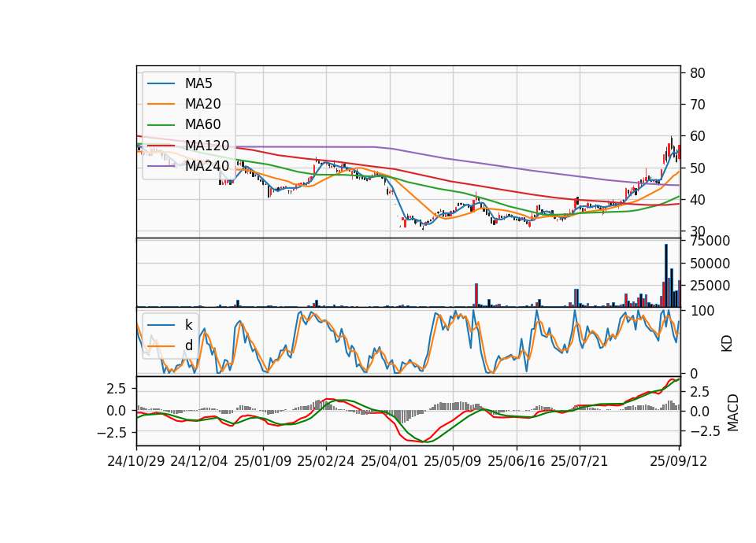Click the blue MA5 legend line sample

pos(161,83)
